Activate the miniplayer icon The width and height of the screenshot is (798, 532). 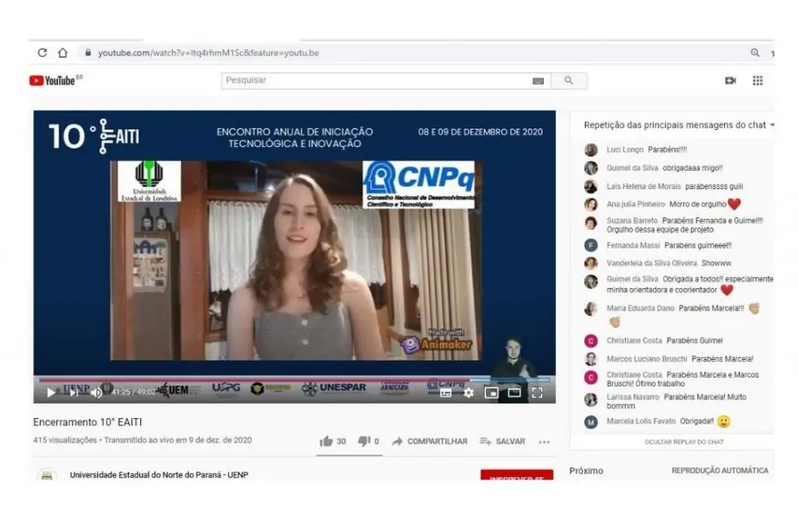[491, 393]
